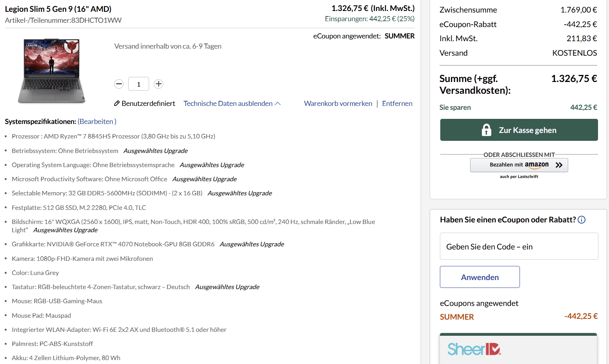Click the 'Festplatte: 512 GB SSD' line
609x364 pixels.
pos(79,207)
